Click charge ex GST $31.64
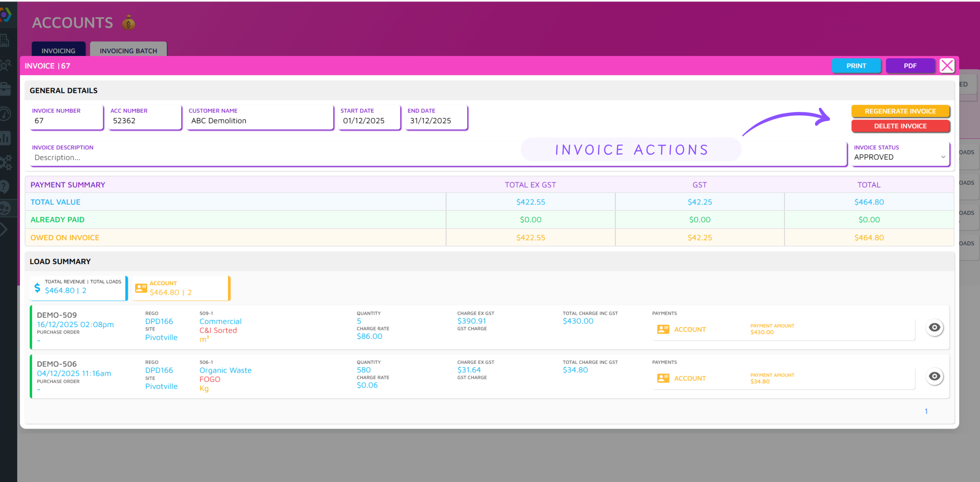Screen dimensions: 980x482 (x=469, y=370)
